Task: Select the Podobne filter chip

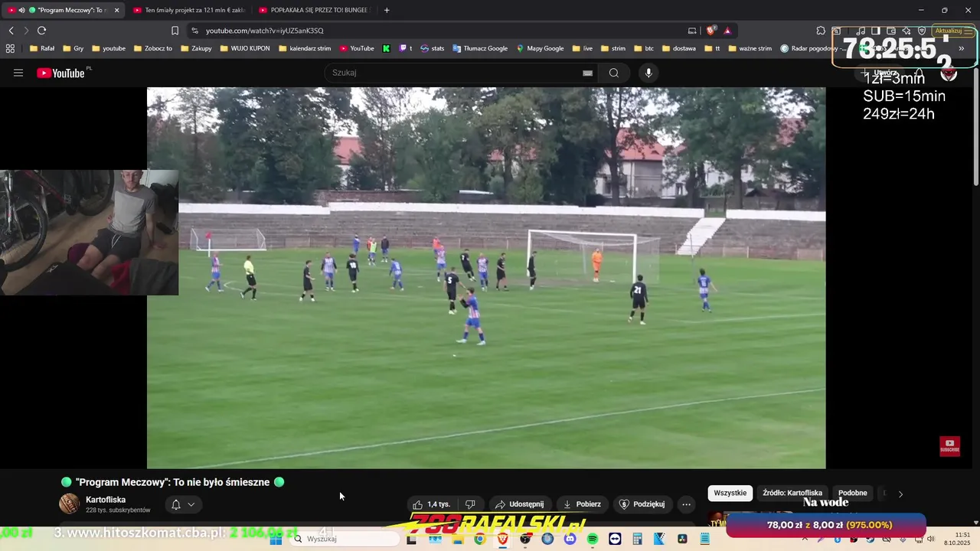Action: (x=853, y=493)
